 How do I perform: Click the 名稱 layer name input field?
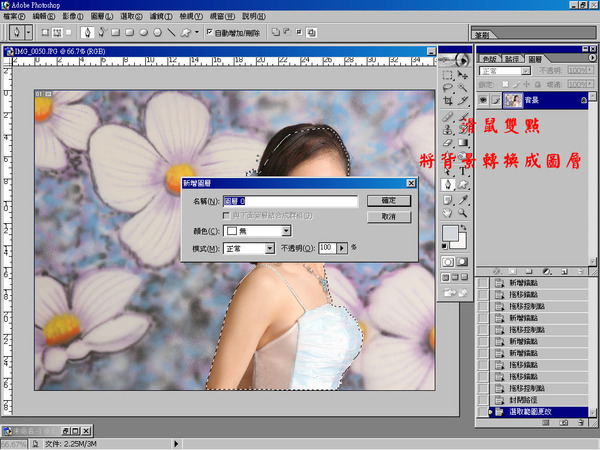(x=289, y=201)
